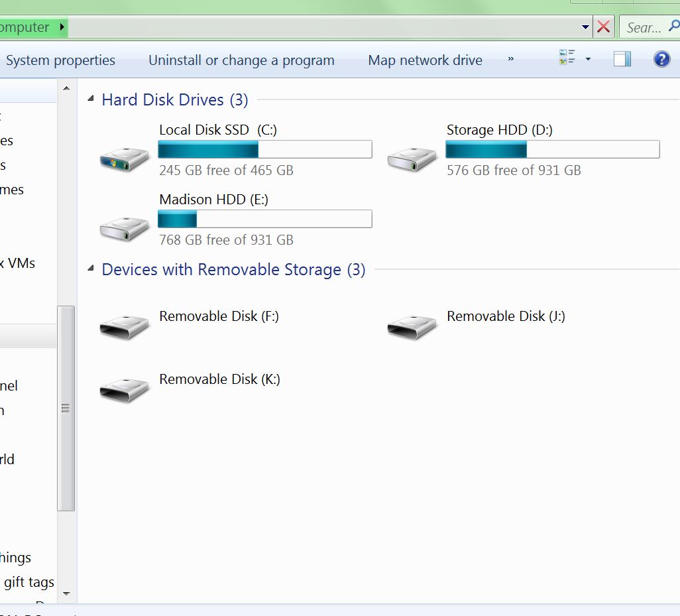This screenshot has width=680, height=616.
Task: Cancel navigation with the red X
Action: point(604,27)
